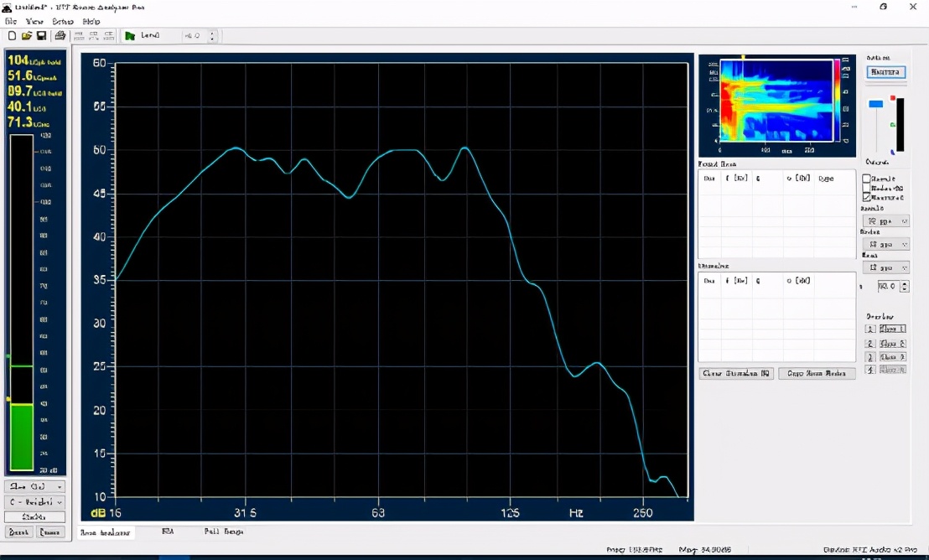Click the third grayed layout icon in the toolbar
The height and width of the screenshot is (560, 929).
[x=109, y=35]
